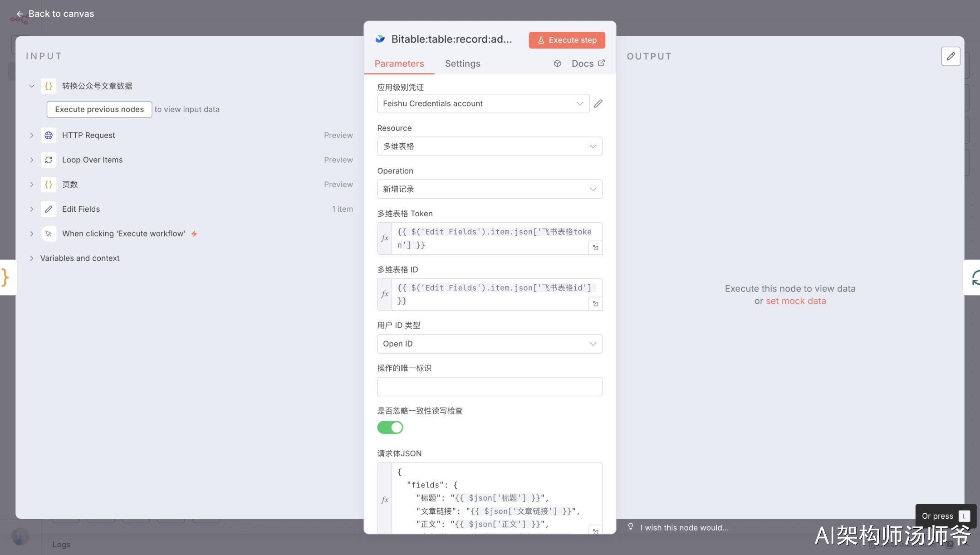Open the Resource 多维表格 dropdown

pos(490,146)
